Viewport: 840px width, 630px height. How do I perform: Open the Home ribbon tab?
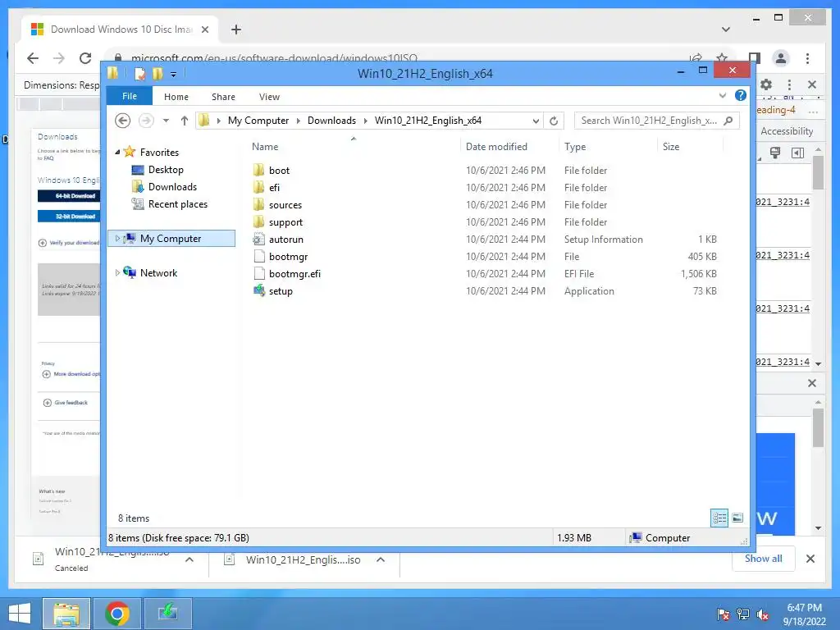[x=176, y=97]
